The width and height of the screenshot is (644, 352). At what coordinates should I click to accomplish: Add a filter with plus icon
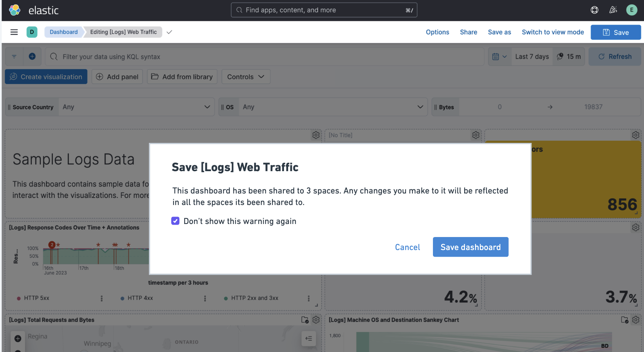pos(32,57)
